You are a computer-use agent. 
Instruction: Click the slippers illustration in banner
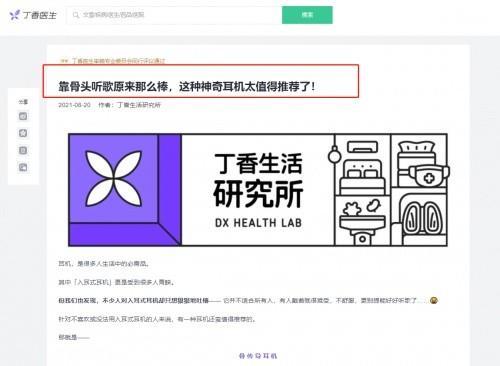click(423, 219)
